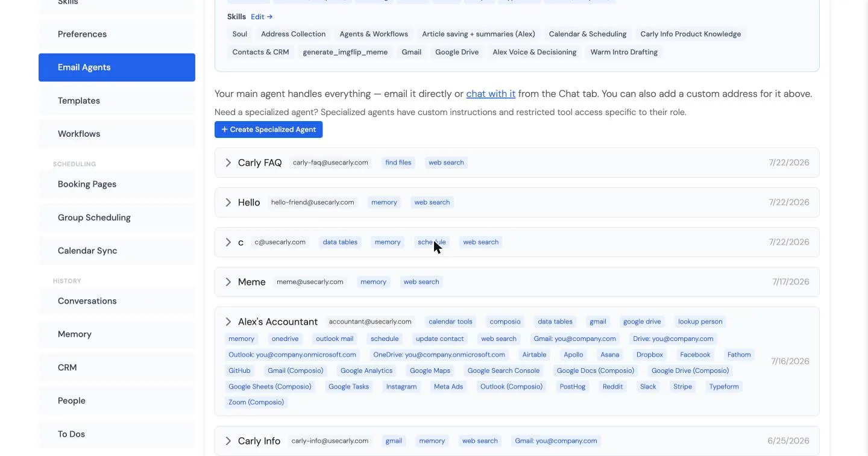
Task: Click gmail tag in Carly Info row
Action: pos(394,441)
